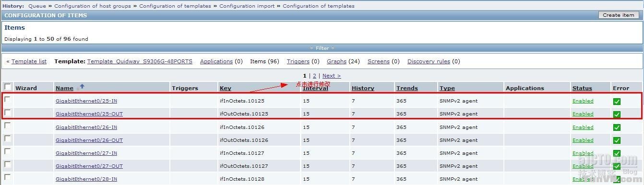Sort items by Trends column

click(407, 88)
